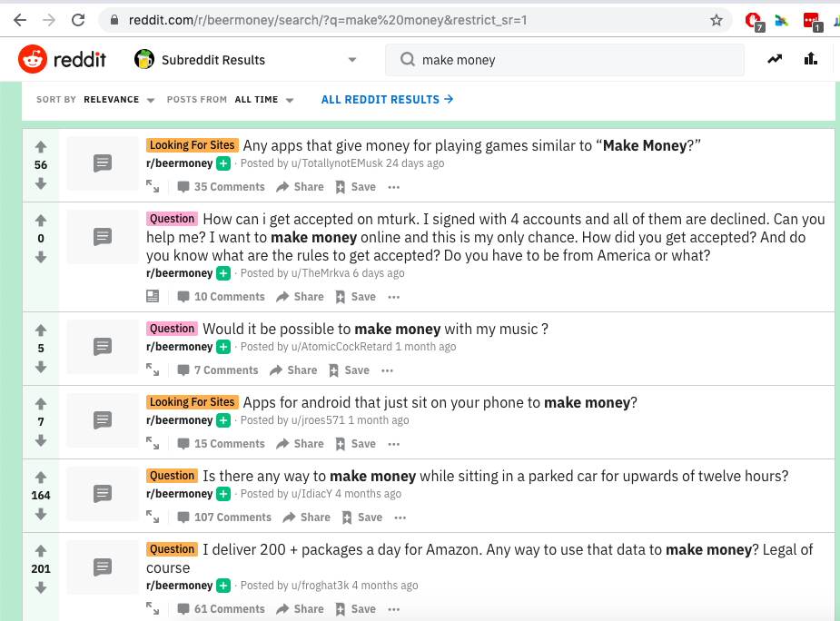Reload the page with the refresh icon
The image size is (840, 621).
pyautogui.click(x=78, y=20)
